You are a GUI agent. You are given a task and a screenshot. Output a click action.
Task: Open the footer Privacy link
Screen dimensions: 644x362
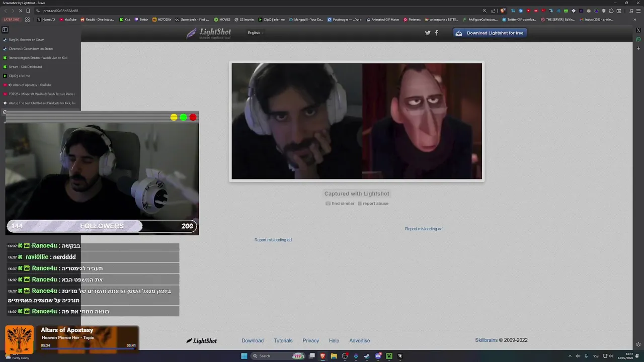311,340
